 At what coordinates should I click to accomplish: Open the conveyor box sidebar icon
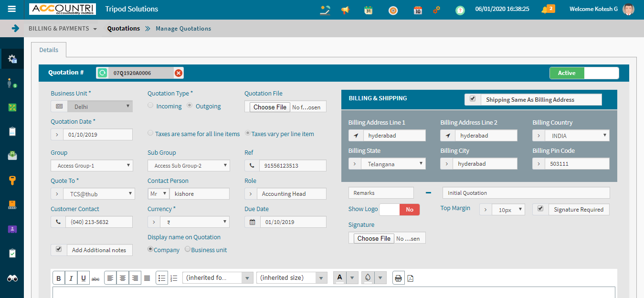tap(12, 205)
